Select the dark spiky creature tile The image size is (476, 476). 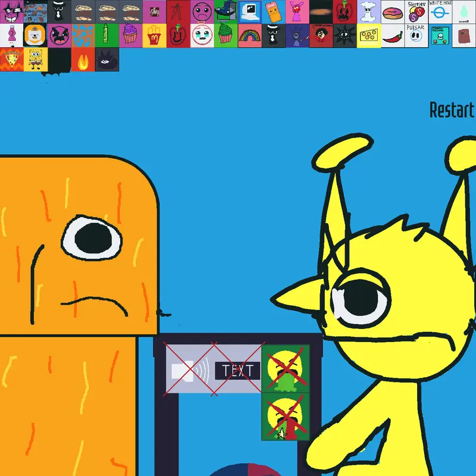coord(107,59)
